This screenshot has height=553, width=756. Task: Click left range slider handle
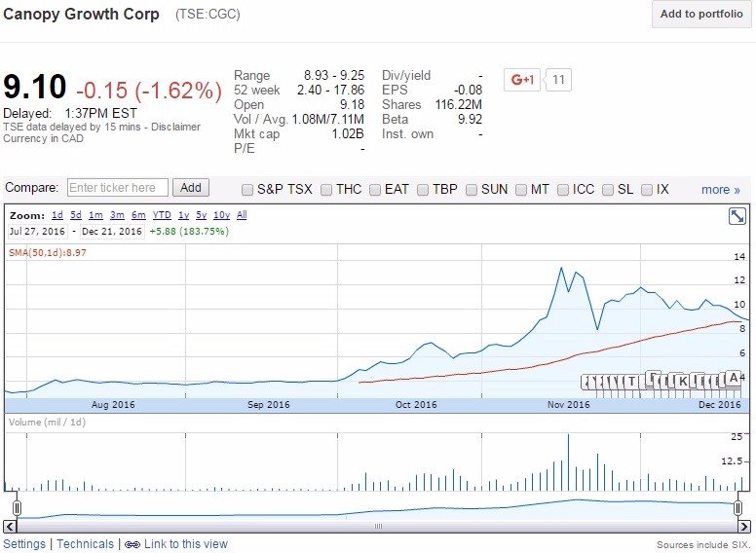click(17, 508)
